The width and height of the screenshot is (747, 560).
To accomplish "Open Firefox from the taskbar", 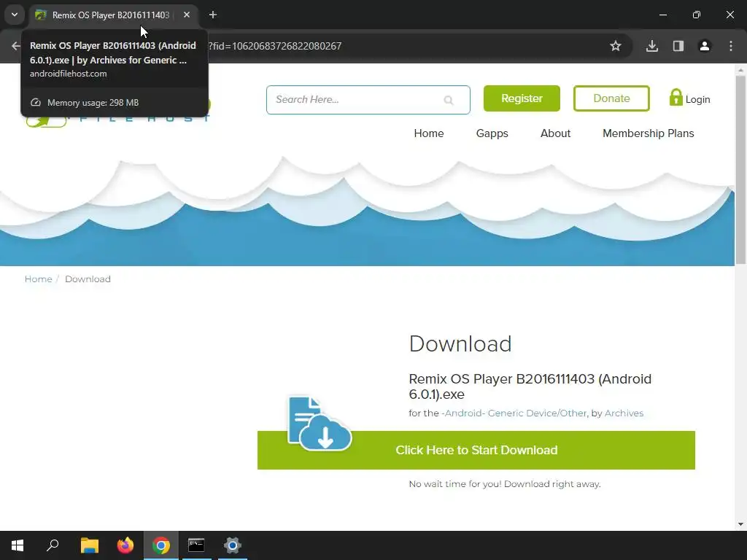I will click(x=125, y=545).
